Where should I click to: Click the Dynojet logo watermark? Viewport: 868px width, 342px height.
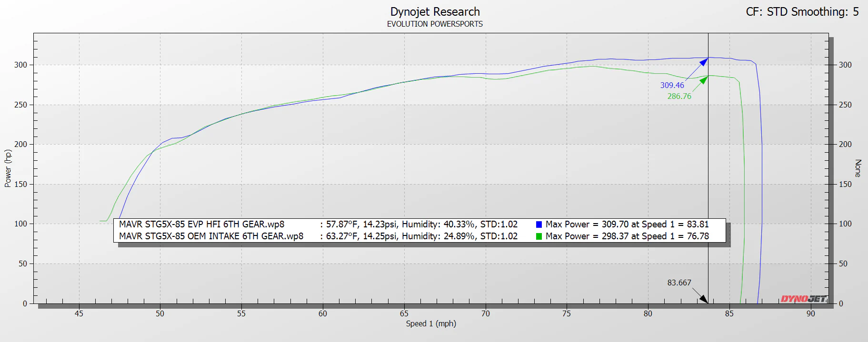(x=803, y=299)
